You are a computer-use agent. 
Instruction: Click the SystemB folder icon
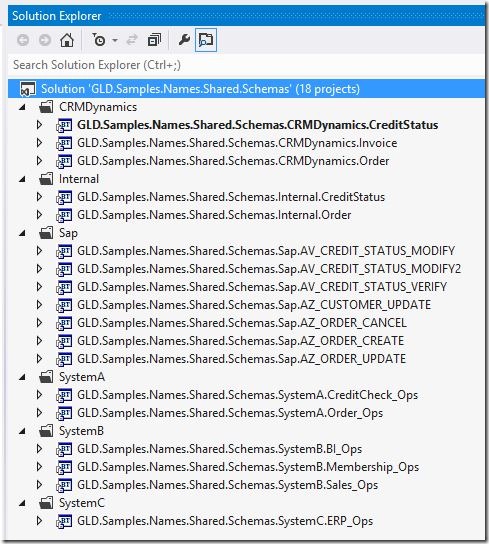tap(46, 431)
